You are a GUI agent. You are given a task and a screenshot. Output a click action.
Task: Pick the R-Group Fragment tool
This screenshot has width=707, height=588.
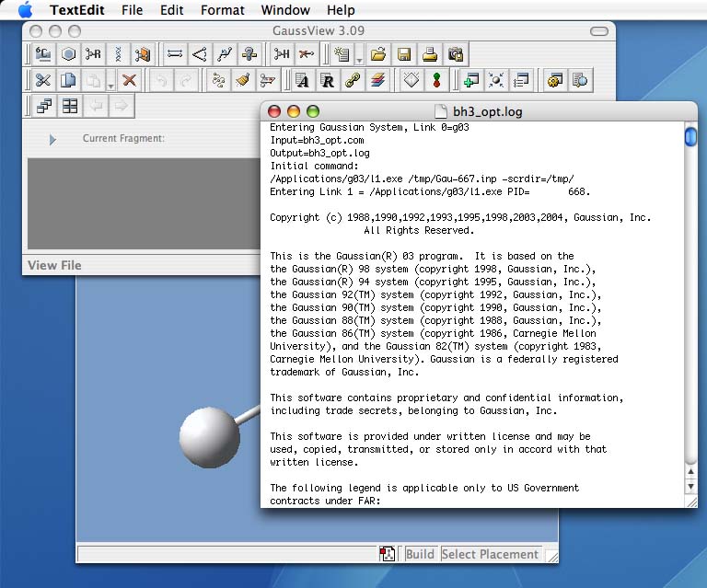tap(93, 54)
